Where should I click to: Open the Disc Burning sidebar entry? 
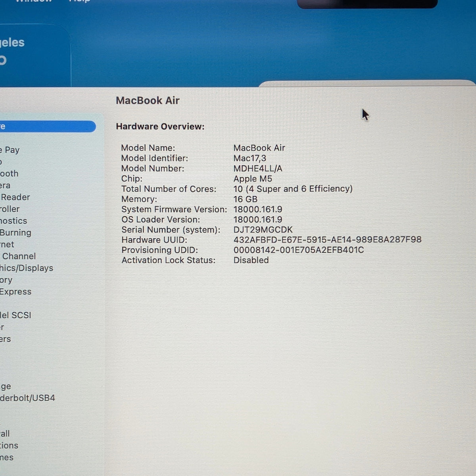point(15,233)
